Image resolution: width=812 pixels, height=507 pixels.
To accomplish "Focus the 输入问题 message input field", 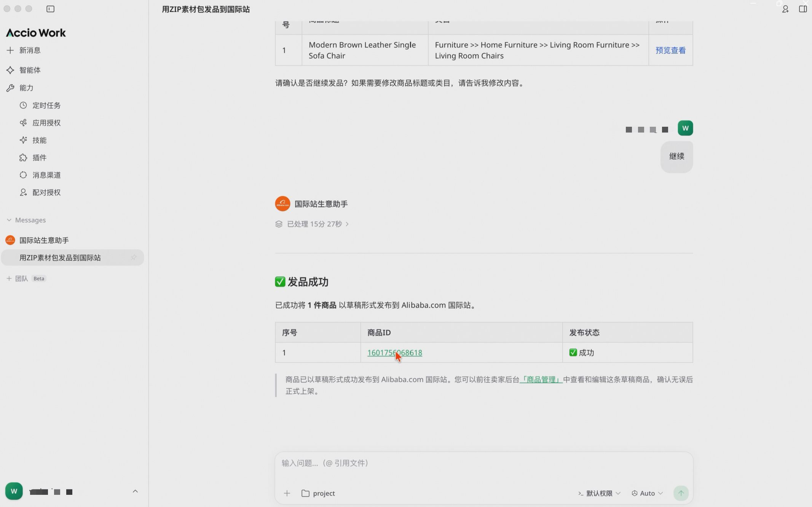I will click(x=483, y=463).
